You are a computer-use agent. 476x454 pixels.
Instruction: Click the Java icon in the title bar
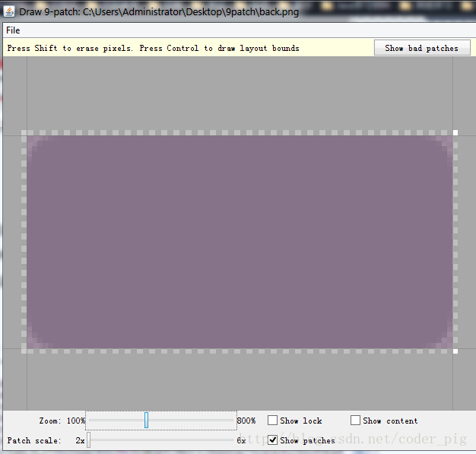10,11
